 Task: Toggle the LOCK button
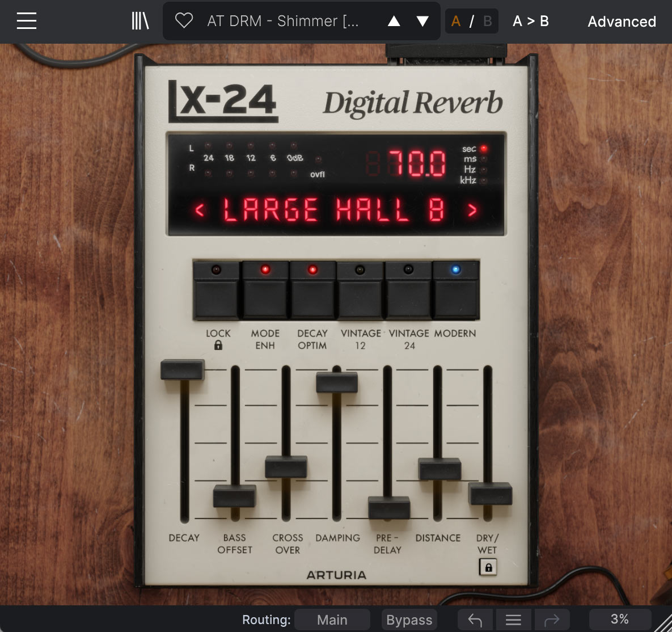[x=217, y=290]
